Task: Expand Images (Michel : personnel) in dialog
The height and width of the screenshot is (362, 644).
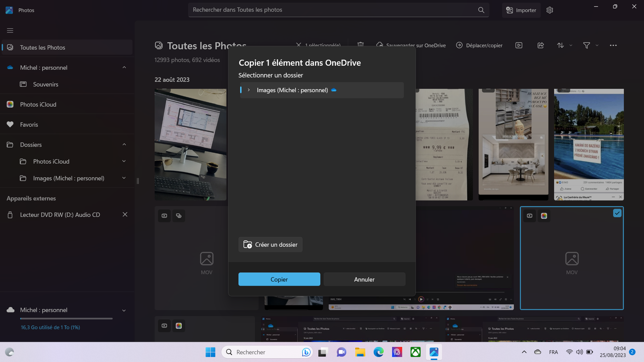Action: pos(249,90)
